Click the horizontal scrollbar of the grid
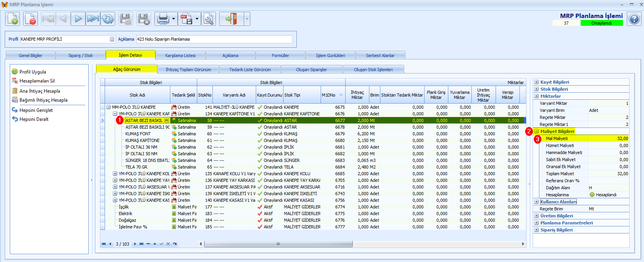 point(278,244)
